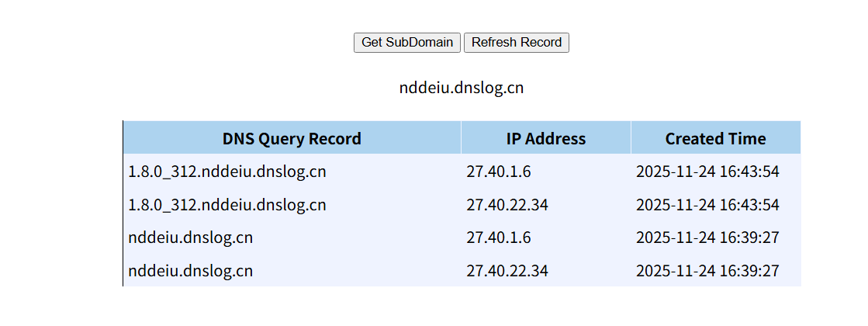
Task: Select the generated subdomain text above the table
Action: click(x=462, y=88)
